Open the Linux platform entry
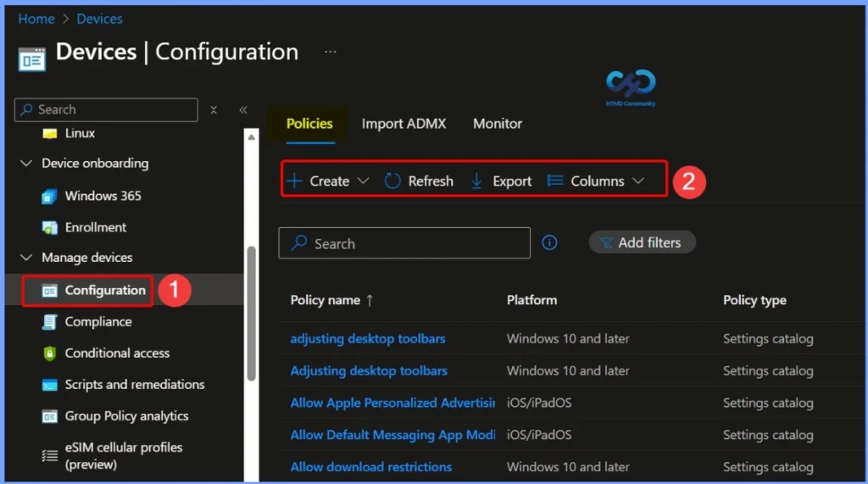 pos(80,133)
